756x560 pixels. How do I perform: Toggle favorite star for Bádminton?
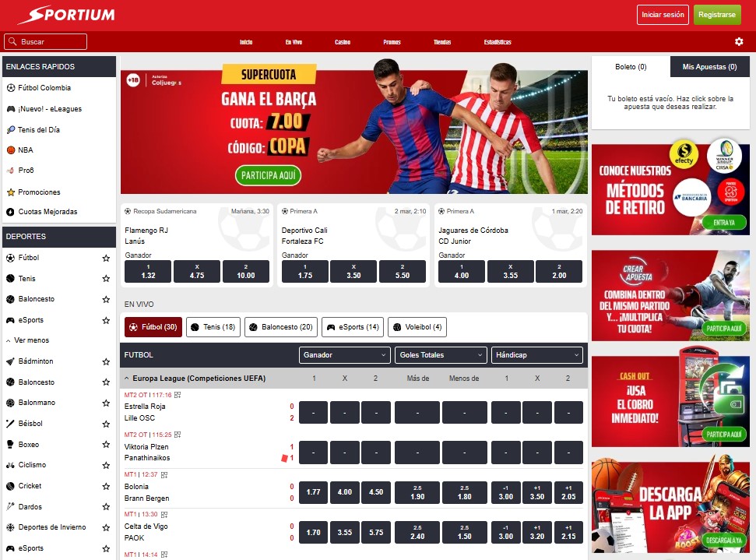[106, 361]
